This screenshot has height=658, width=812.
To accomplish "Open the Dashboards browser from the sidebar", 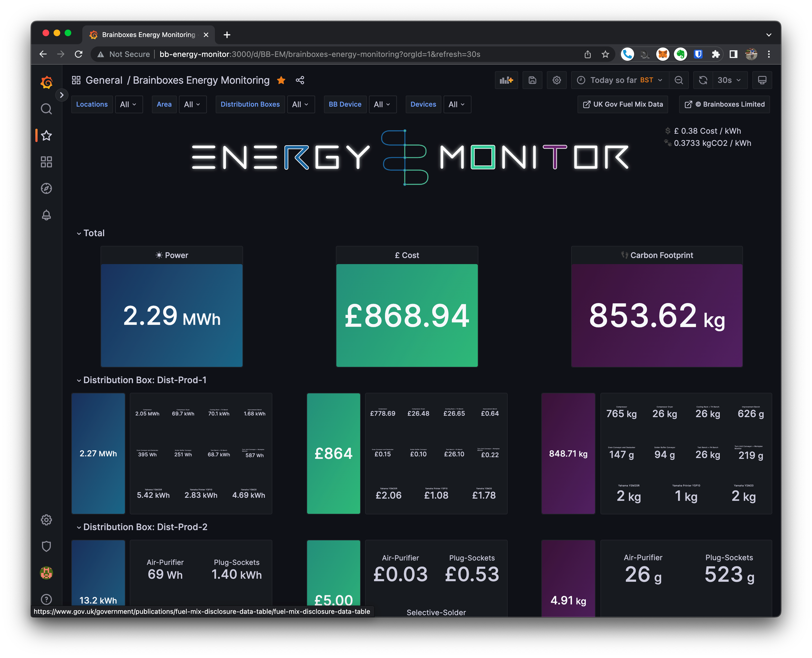I will 46,162.
